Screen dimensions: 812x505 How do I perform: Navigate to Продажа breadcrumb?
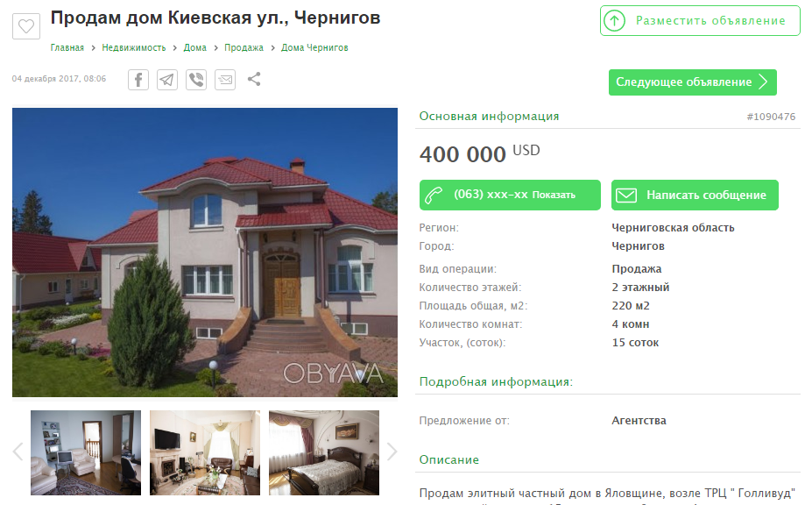[x=244, y=47]
